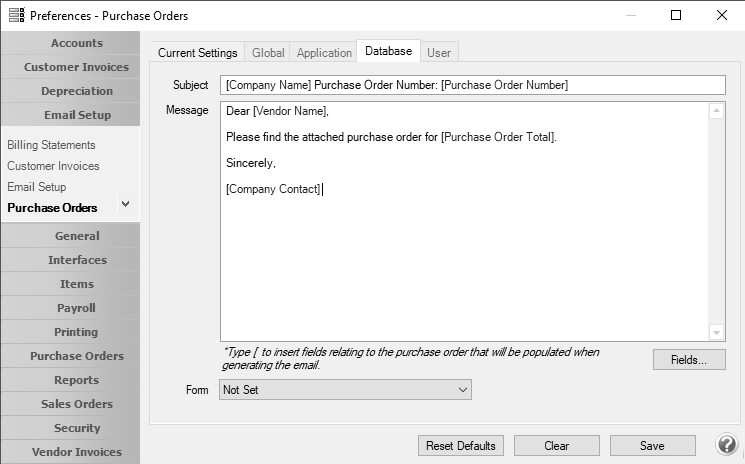Open the Security preferences category
745x464 pixels.
point(76,428)
